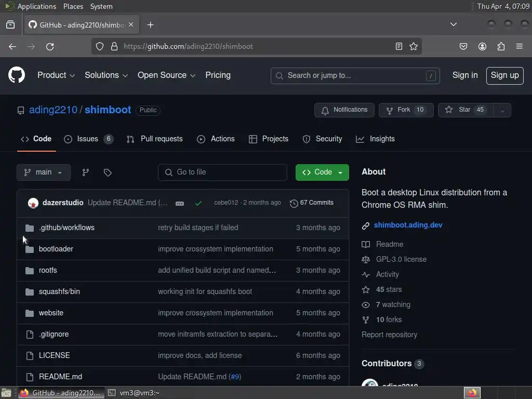Open a new browser tab
Image resolution: width=532 pixels, height=399 pixels.
point(150,25)
